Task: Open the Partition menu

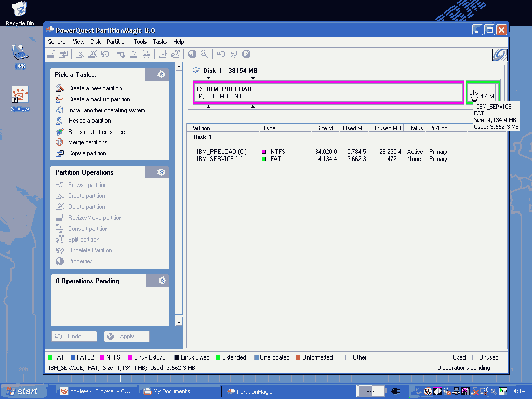Action: click(117, 42)
